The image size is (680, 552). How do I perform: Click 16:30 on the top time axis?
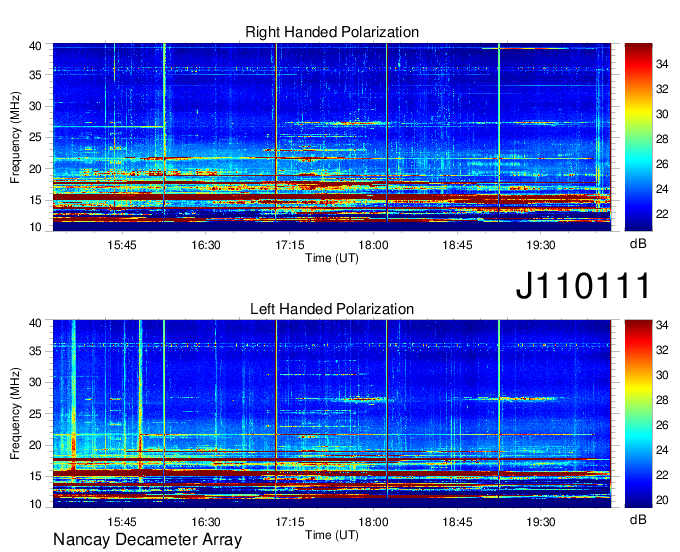pyautogui.click(x=206, y=245)
